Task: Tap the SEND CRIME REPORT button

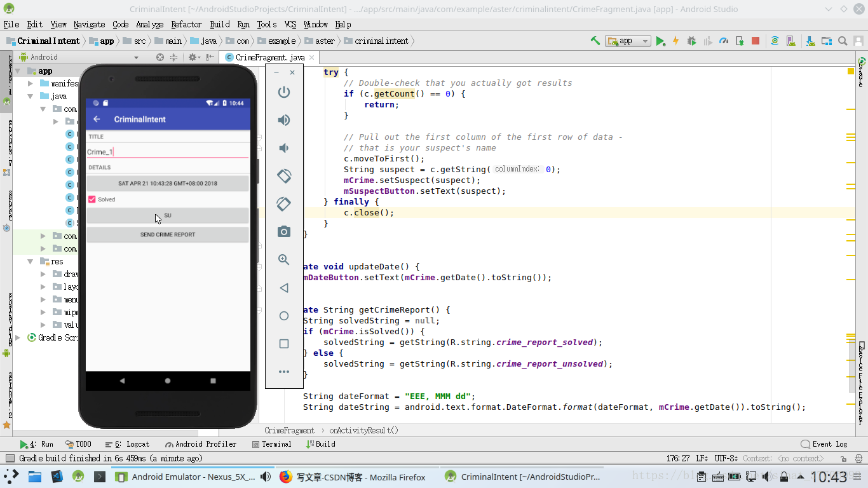Action: click(168, 234)
